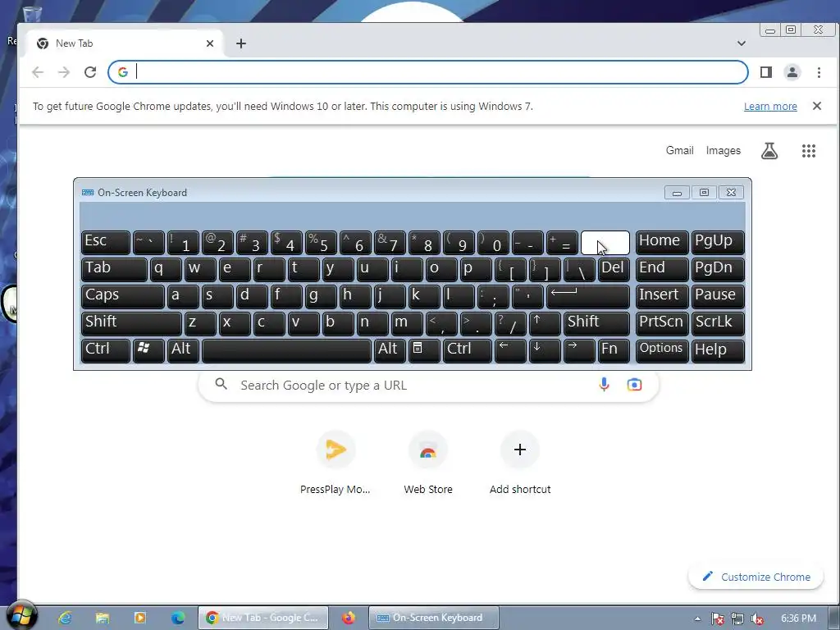Toggle the left Ctrl key
The height and width of the screenshot is (630, 840).
106,349
